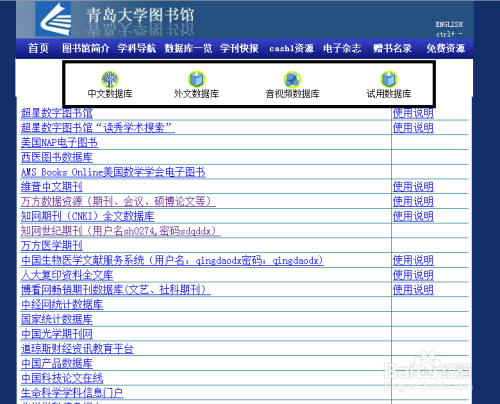500x404 pixels.
Task: Open 美国NAP电子图书 link
Action: 59,143
